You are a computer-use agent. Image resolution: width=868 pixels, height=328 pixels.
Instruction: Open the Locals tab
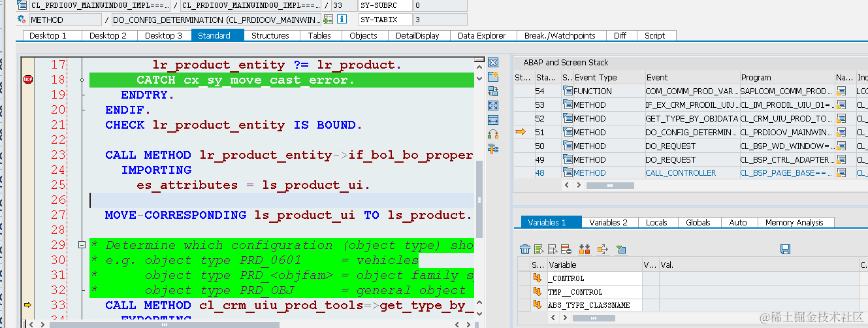pyautogui.click(x=656, y=222)
